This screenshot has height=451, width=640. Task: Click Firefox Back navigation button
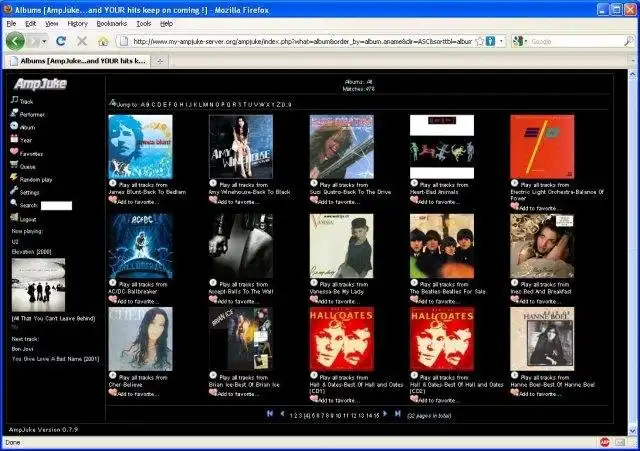[x=15, y=41]
